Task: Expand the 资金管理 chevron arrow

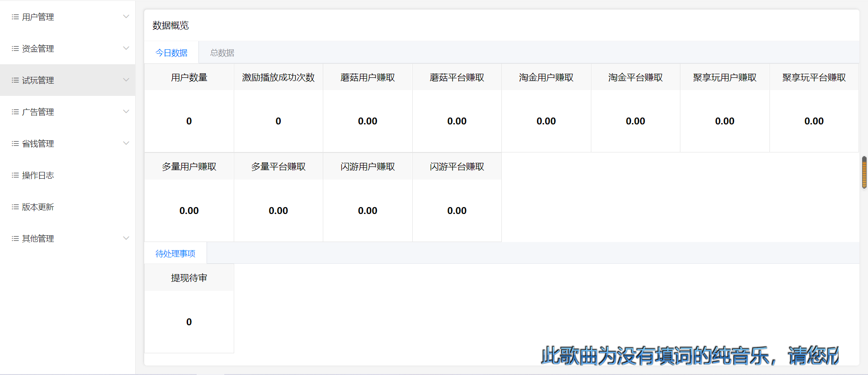Action: pos(126,48)
